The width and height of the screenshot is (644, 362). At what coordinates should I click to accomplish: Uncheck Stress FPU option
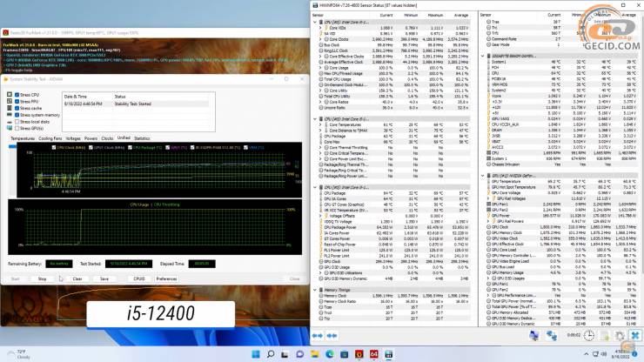click(x=17, y=102)
